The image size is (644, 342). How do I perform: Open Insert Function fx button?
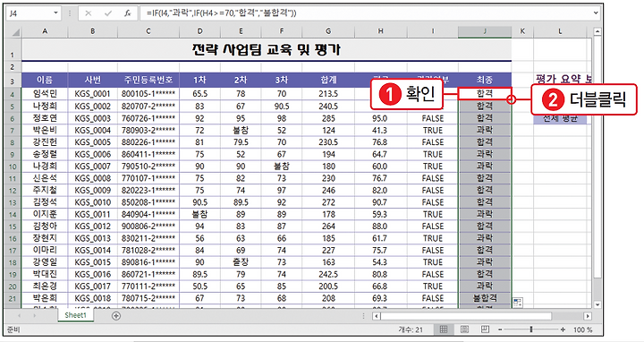[128, 13]
